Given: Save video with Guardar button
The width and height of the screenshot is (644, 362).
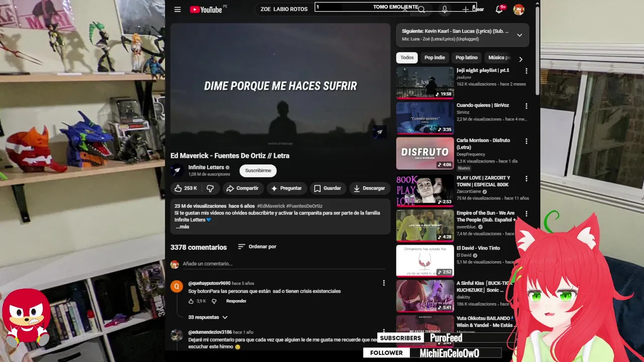Looking at the screenshot, I should [x=328, y=188].
